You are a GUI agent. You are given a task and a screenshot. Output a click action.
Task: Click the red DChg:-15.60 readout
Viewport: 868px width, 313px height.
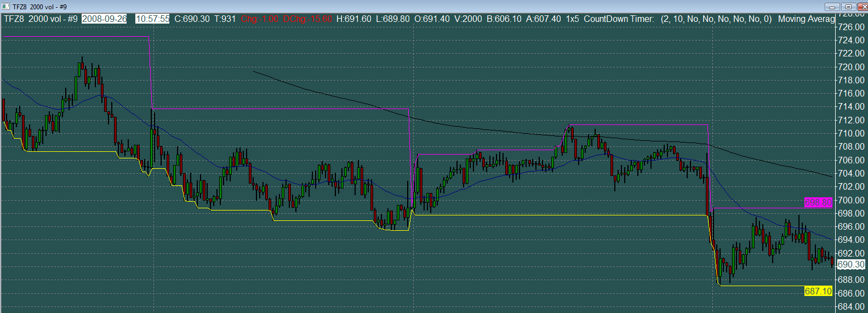pos(308,19)
